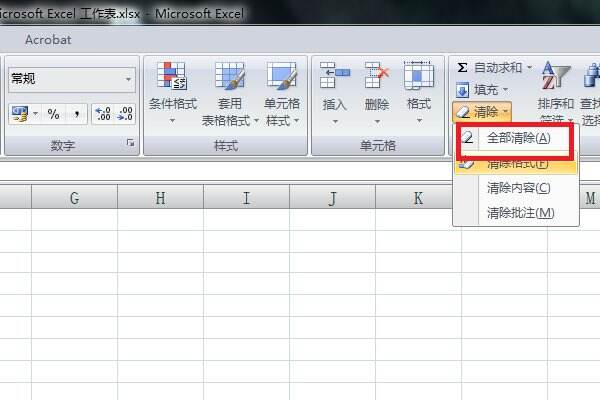
Task: Apply the comma style button
Action: click(77, 114)
